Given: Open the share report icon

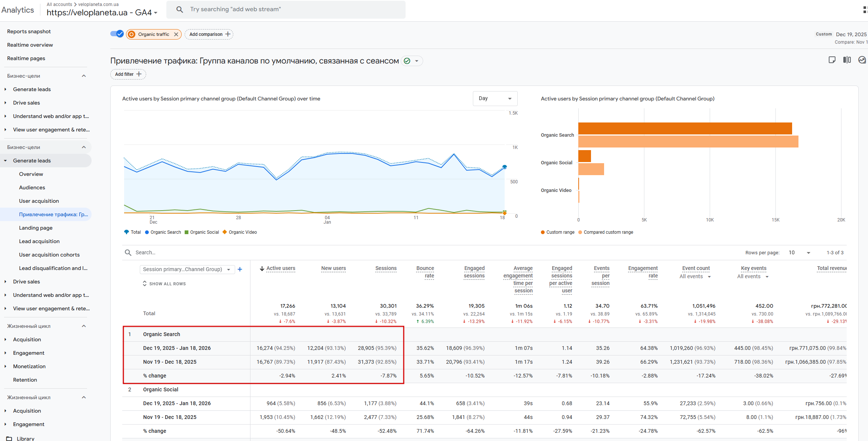Looking at the screenshot, I should tap(832, 60).
